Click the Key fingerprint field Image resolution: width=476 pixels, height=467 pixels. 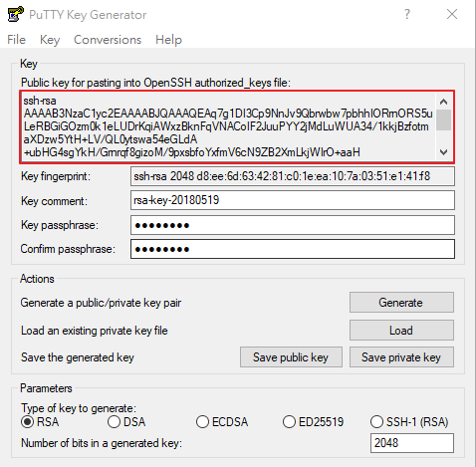click(293, 176)
